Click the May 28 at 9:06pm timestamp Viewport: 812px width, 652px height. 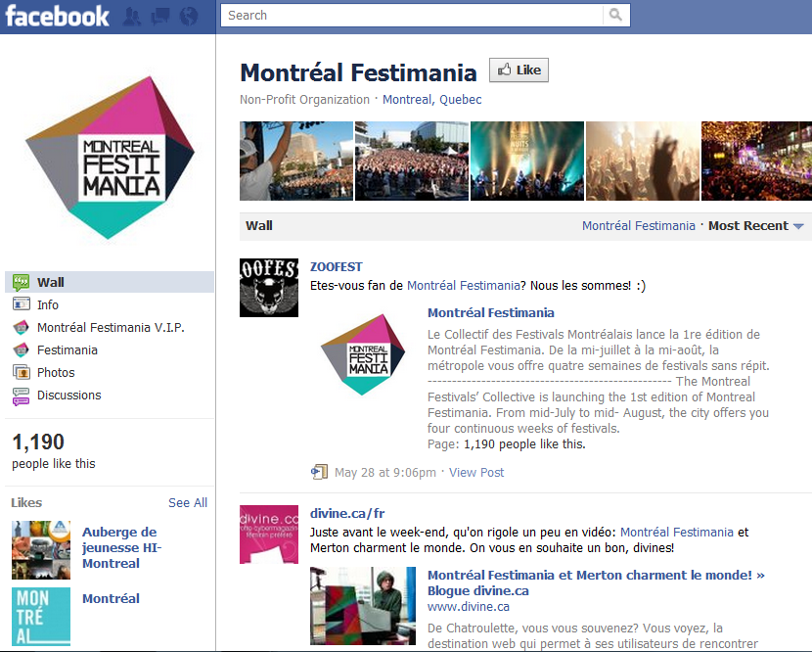pyautogui.click(x=385, y=472)
